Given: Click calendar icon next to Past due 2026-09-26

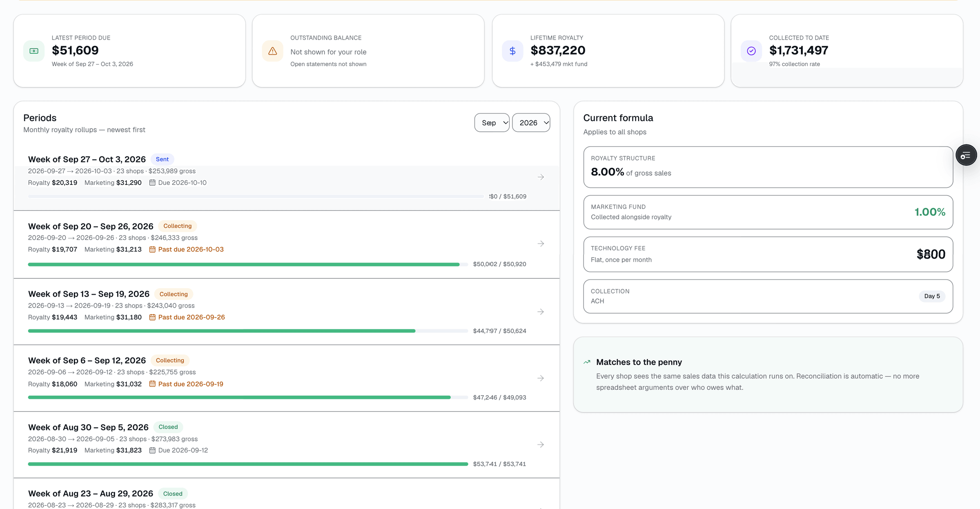Looking at the screenshot, I should click(x=152, y=317).
